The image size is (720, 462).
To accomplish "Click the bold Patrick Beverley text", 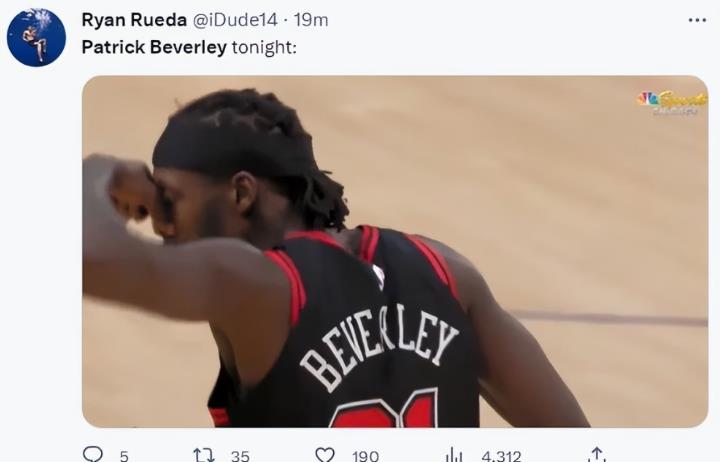I will [154, 47].
